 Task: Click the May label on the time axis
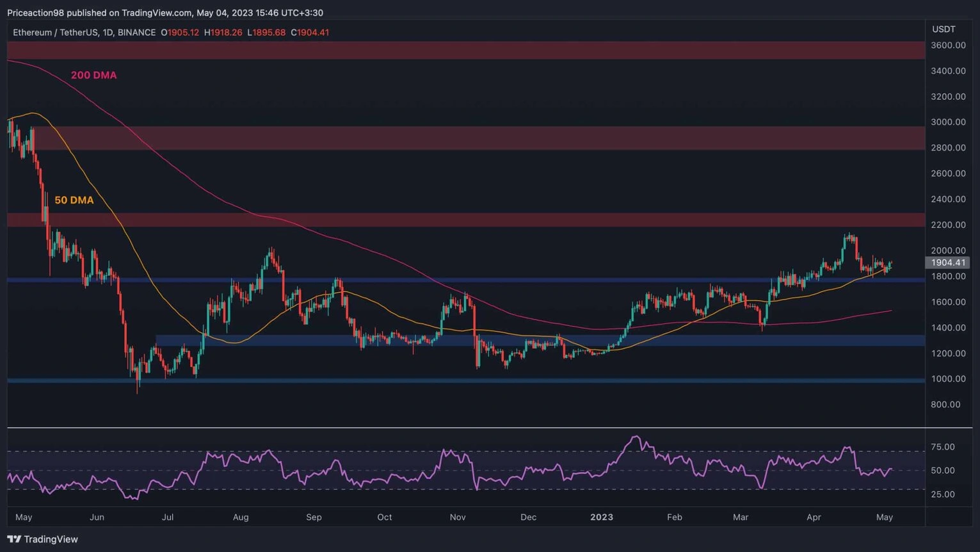point(24,517)
